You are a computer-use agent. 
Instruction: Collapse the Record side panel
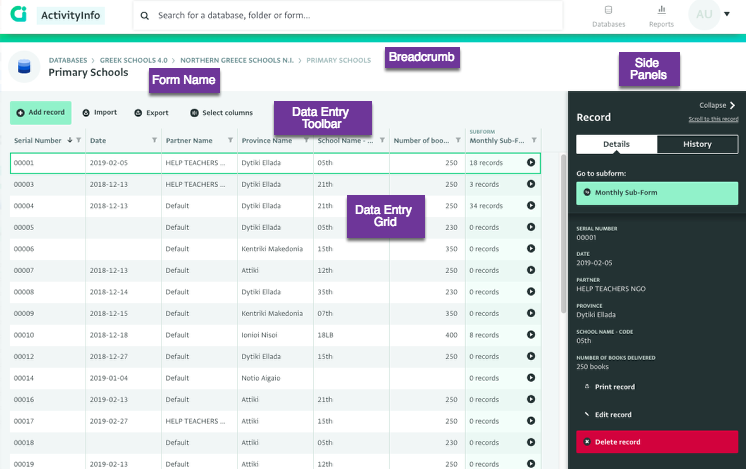[717, 105]
